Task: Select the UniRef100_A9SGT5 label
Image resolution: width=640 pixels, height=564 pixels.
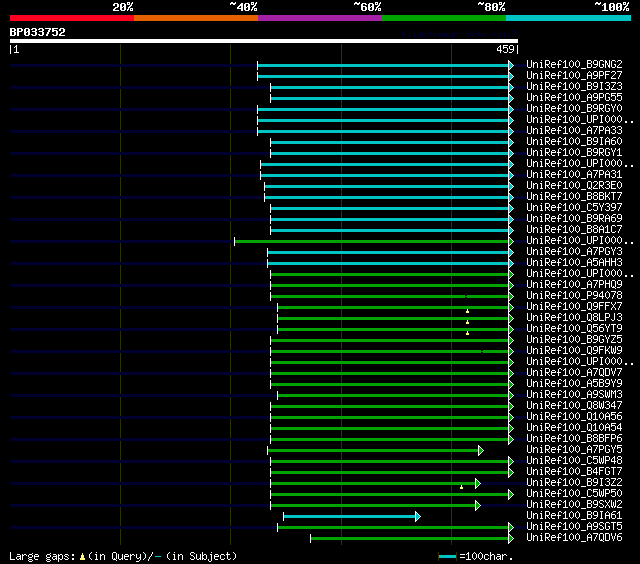Action: coord(574,527)
